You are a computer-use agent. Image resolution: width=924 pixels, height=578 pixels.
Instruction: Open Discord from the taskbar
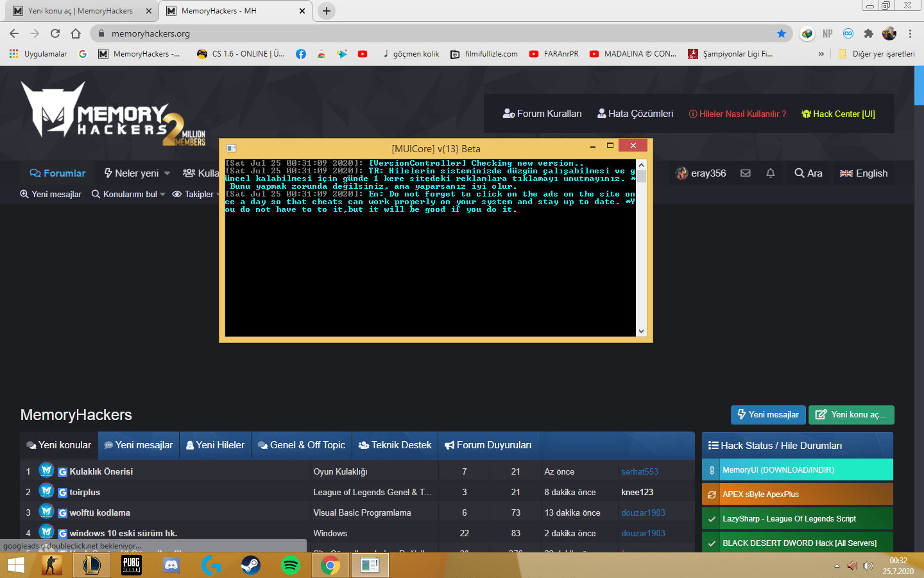tap(171, 565)
